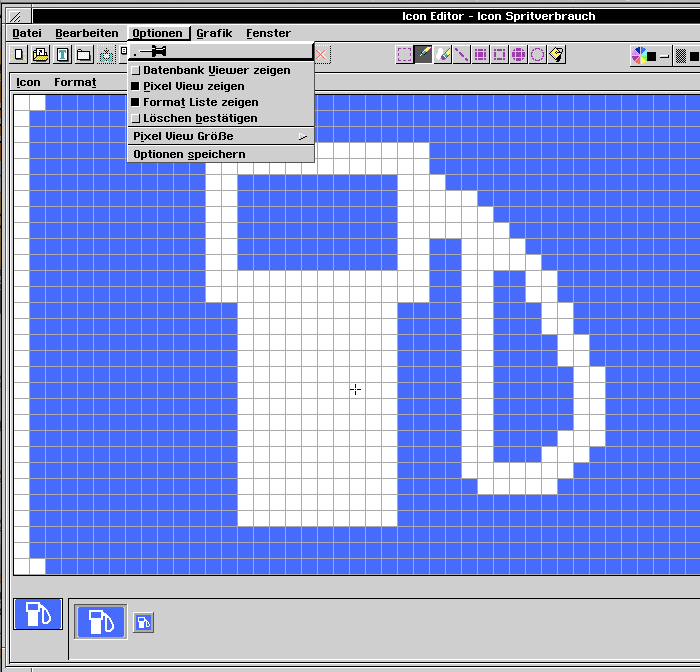Choose the hollow circle tool

click(x=538, y=55)
